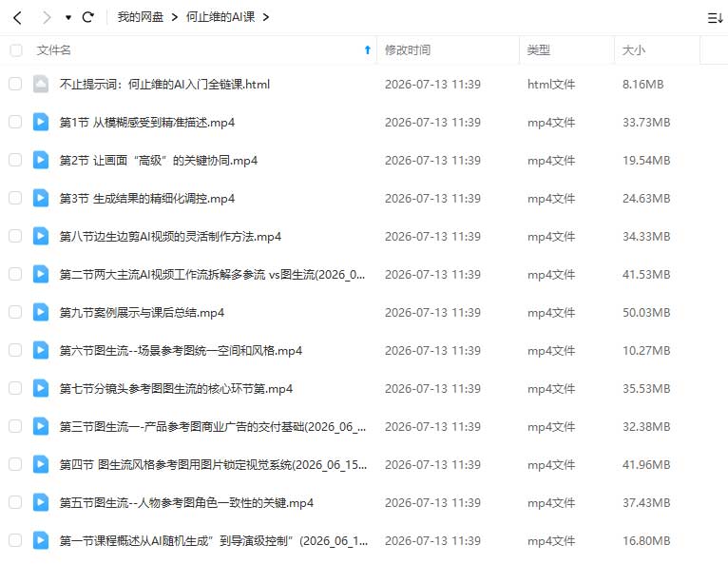Click video icon of 第八节边生边剪AI视频
The height and width of the screenshot is (564, 728).
pos(41,236)
